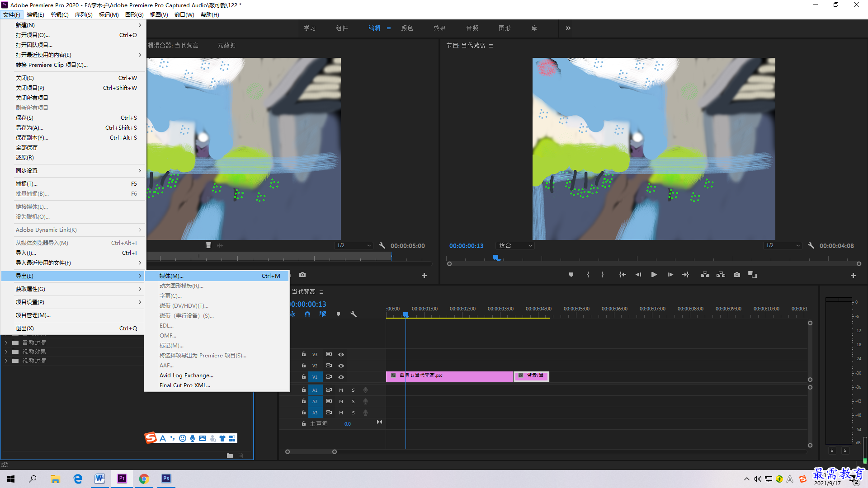Open Source monitor button editor plus
This screenshot has width=868, height=488.
[424, 275]
